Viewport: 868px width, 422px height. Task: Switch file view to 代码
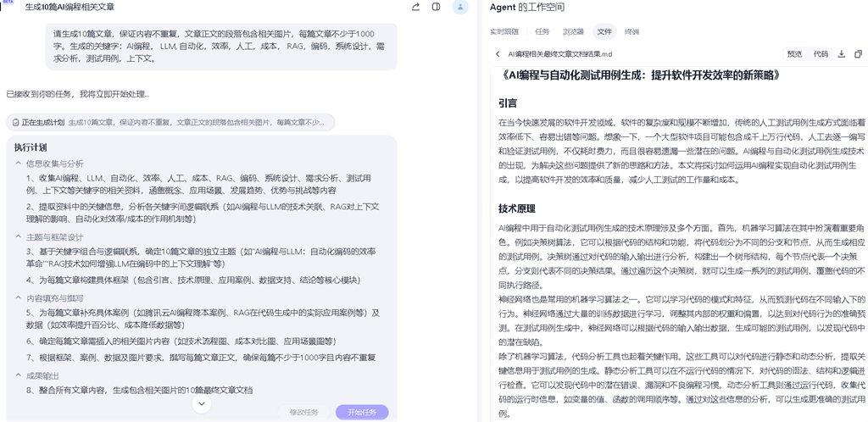(821, 54)
